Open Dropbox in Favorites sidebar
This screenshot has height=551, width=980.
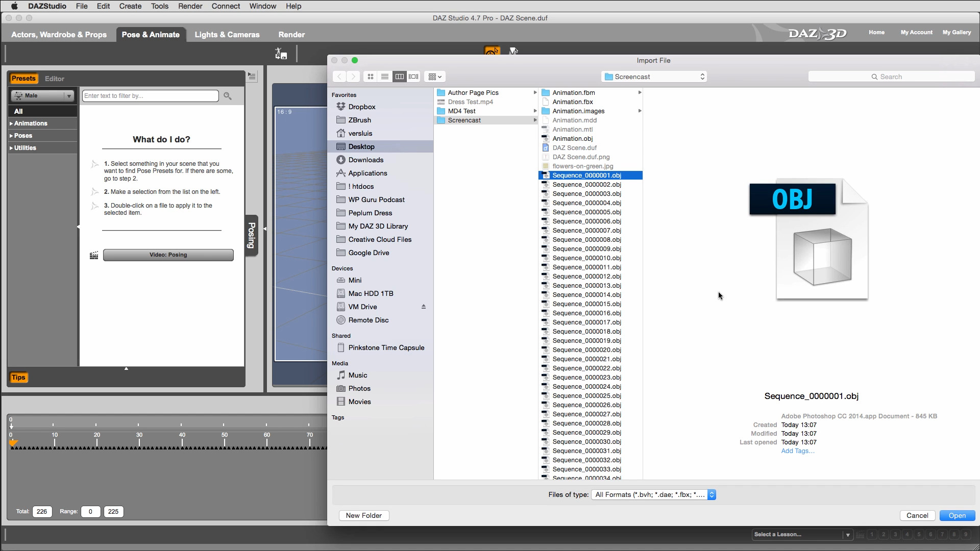coord(362,107)
